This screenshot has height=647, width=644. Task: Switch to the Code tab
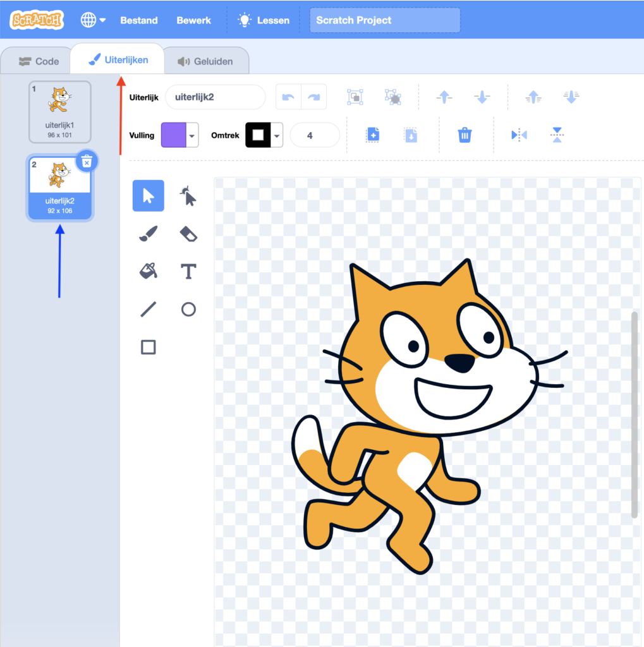point(39,61)
